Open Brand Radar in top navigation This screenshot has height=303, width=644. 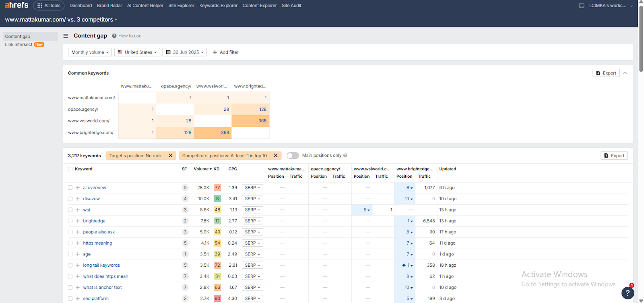(x=109, y=6)
